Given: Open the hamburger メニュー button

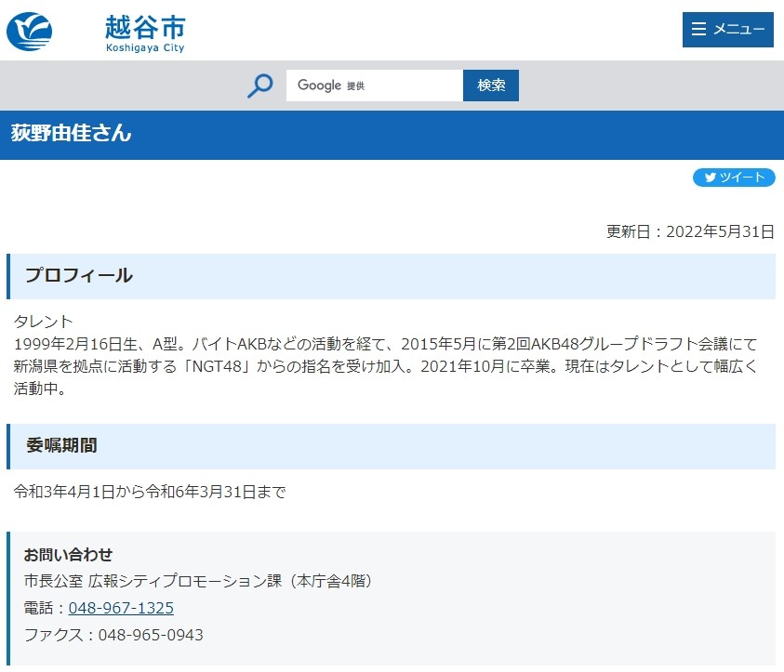Looking at the screenshot, I should click(727, 30).
